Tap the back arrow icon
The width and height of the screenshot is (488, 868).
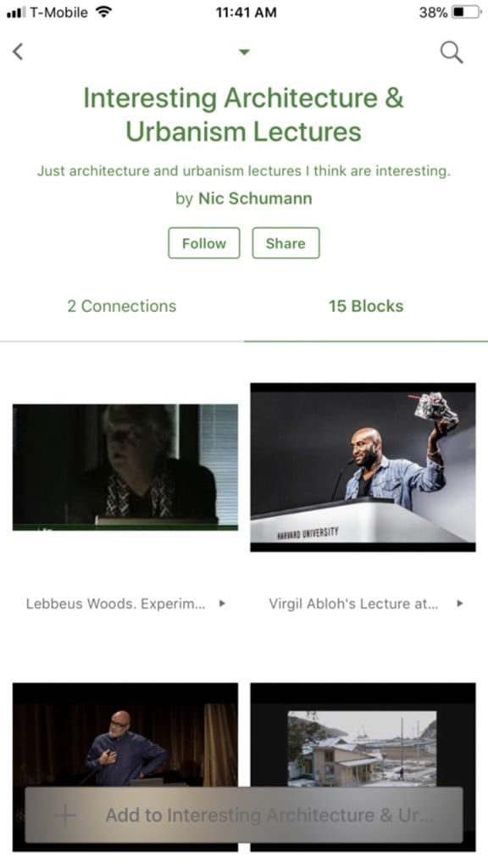pos(19,52)
